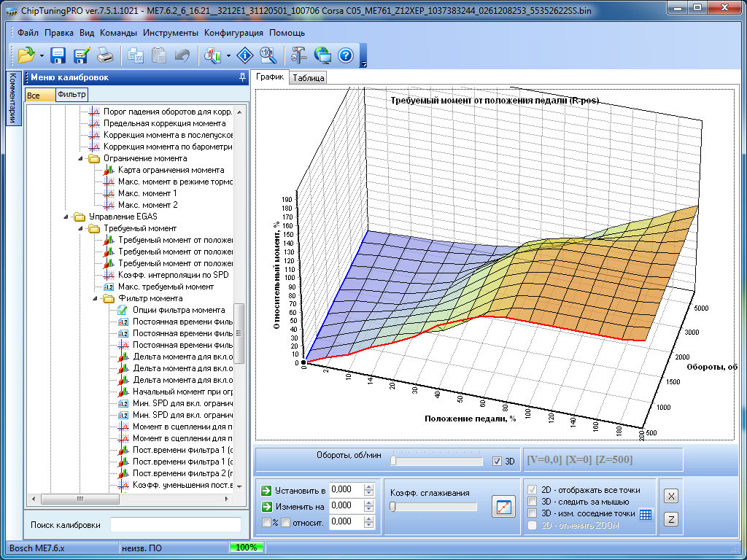Click the globe and monitor icon

tap(322, 55)
